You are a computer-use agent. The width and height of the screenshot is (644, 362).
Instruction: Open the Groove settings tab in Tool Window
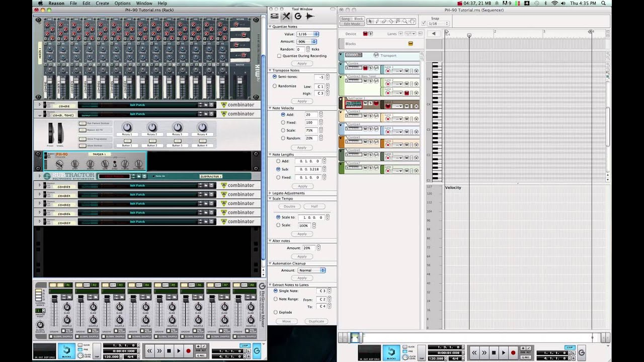[298, 16]
